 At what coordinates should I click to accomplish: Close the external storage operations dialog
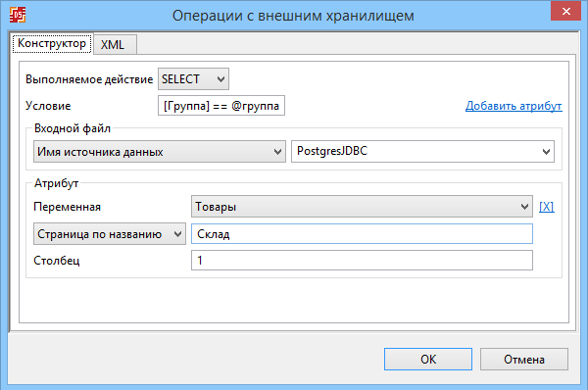pos(565,11)
